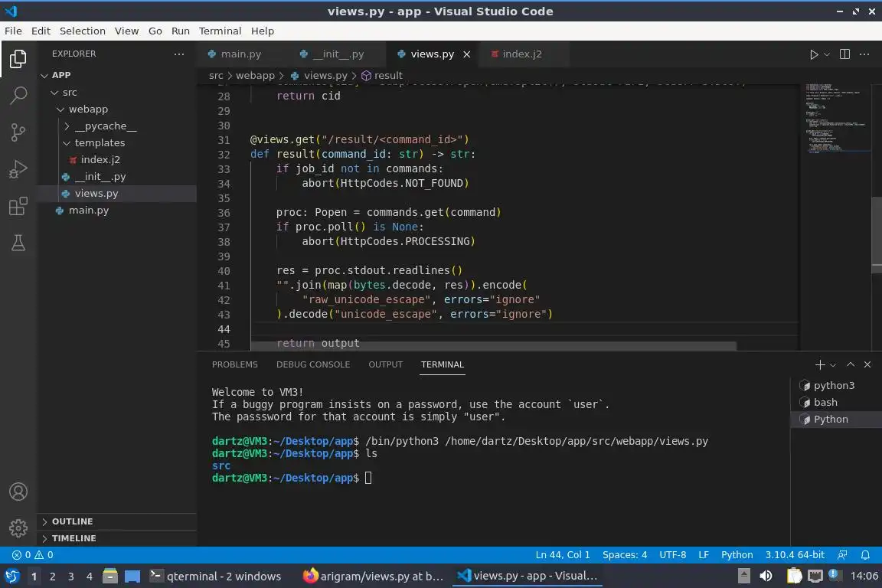Select the python3 terminal instance
This screenshot has height=588, width=882.
pos(836,385)
